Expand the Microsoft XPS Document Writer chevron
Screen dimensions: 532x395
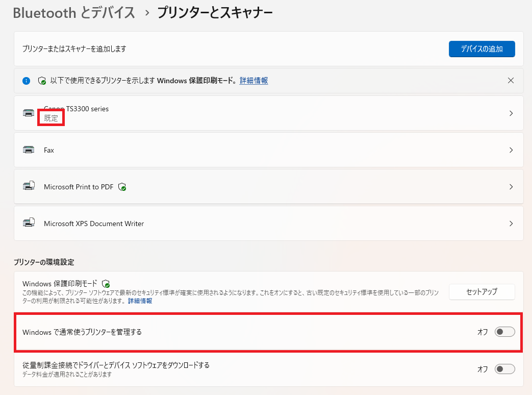[x=511, y=224]
